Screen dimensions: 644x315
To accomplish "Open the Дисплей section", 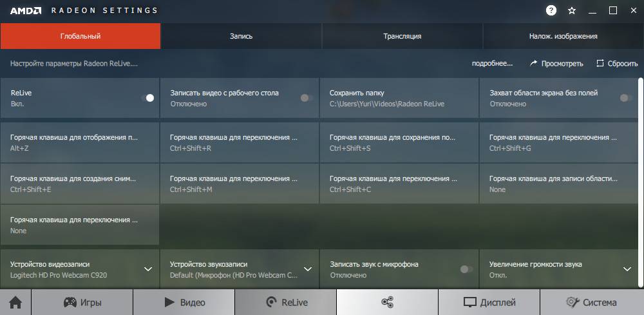I will (489, 303).
